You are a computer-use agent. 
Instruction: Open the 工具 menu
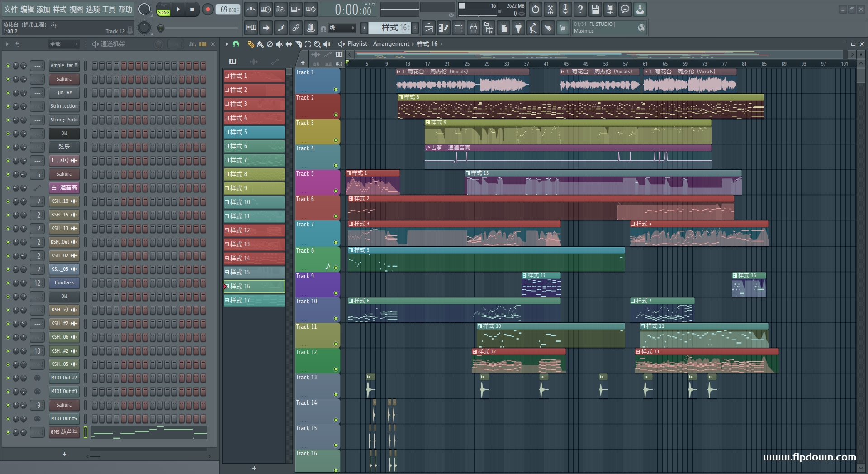coord(109,9)
